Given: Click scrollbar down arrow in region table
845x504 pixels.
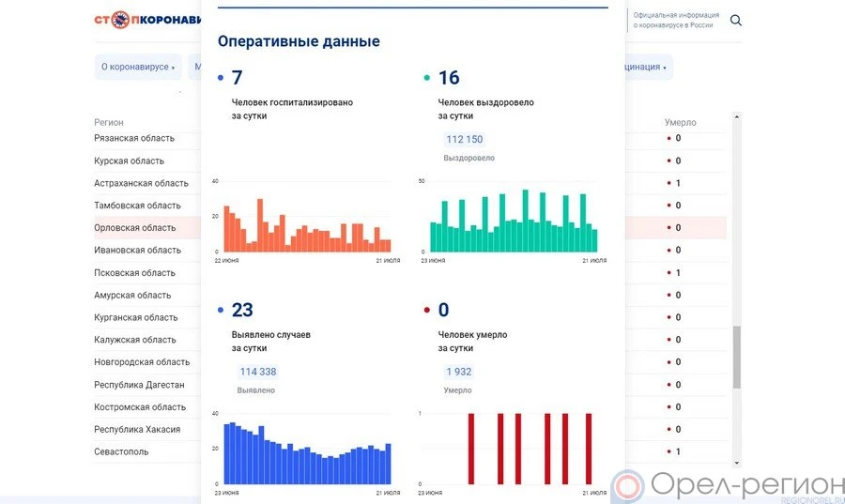Looking at the screenshot, I should 736,462.
